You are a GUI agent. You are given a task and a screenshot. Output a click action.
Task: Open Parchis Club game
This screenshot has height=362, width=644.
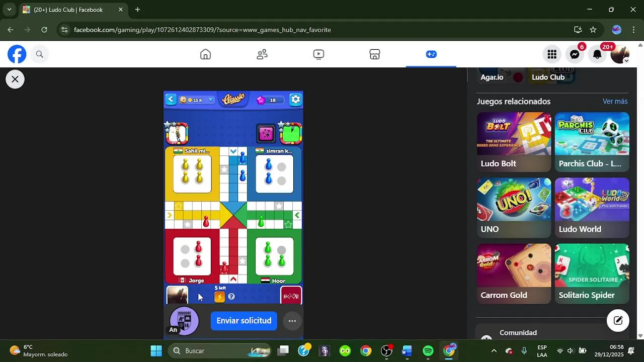click(x=592, y=142)
